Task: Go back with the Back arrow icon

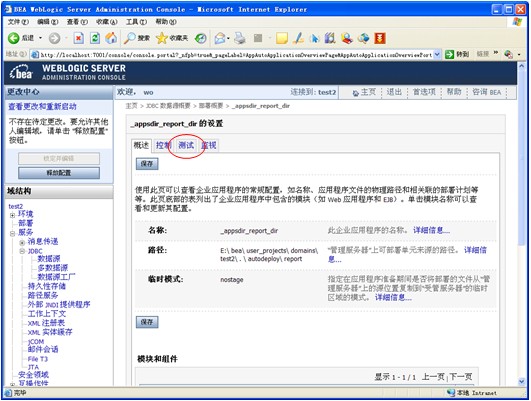Action: pyautogui.click(x=14, y=38)
